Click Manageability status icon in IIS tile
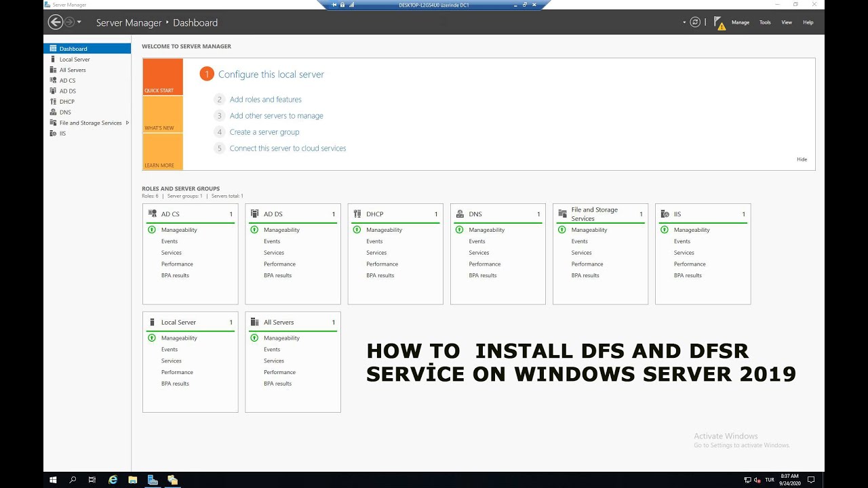The width and height of the screenshot is (868, 488). coord(665,230)
